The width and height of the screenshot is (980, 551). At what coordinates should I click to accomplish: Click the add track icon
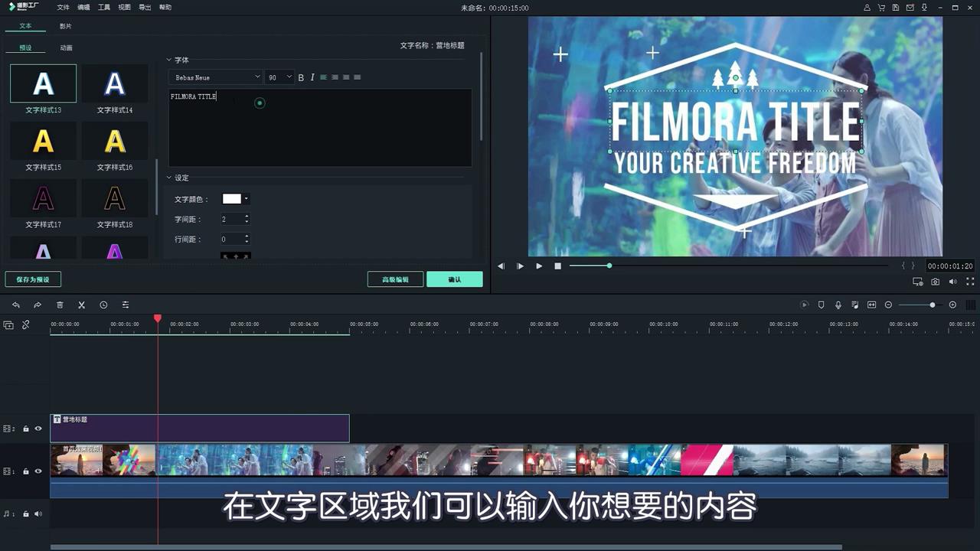(8, 324)
